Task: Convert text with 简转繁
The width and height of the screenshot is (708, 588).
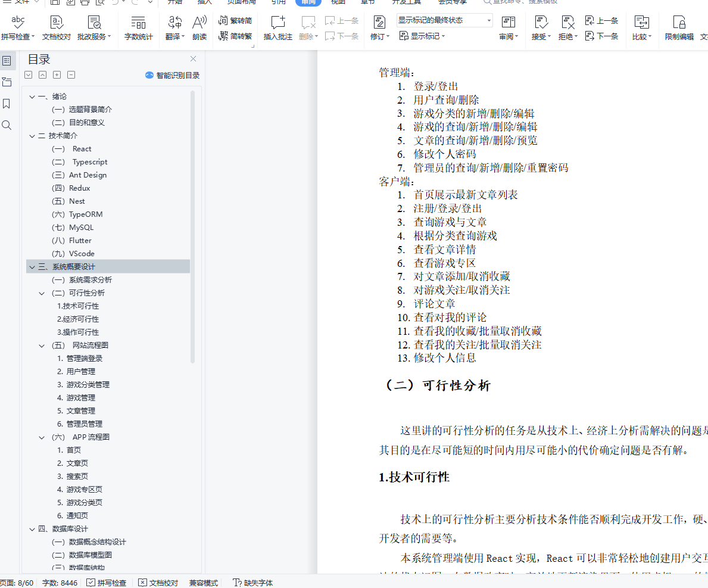Action: (x=235, y=36)
